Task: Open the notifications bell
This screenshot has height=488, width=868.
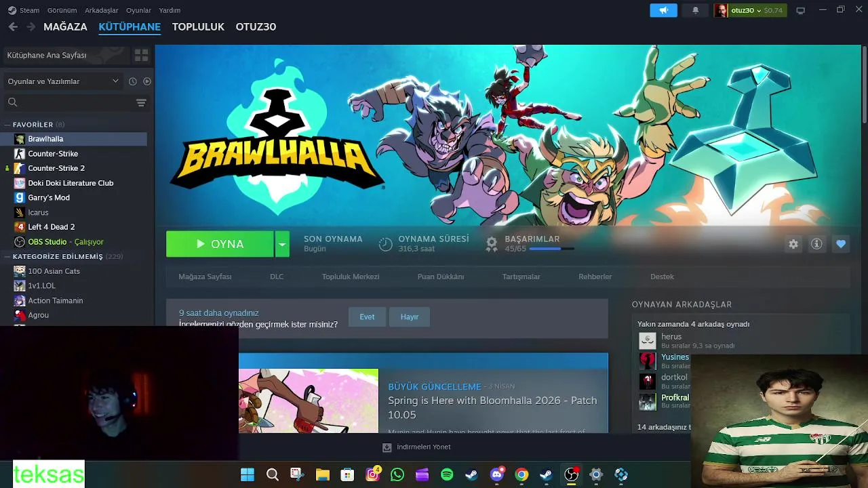Action: [695, 10]
